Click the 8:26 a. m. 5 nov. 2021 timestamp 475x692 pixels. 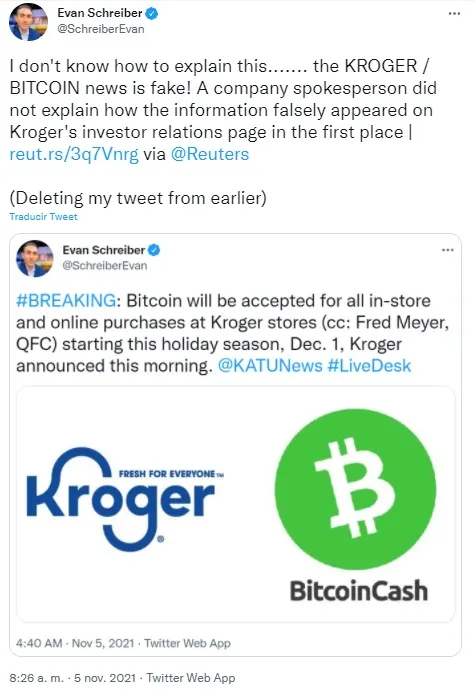point(72,677)
